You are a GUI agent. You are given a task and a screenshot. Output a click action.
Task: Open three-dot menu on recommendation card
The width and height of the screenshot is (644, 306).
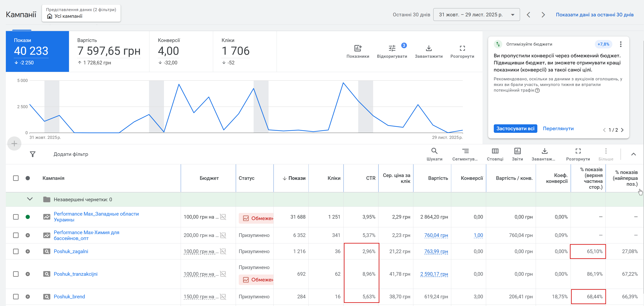coord(620,44)
